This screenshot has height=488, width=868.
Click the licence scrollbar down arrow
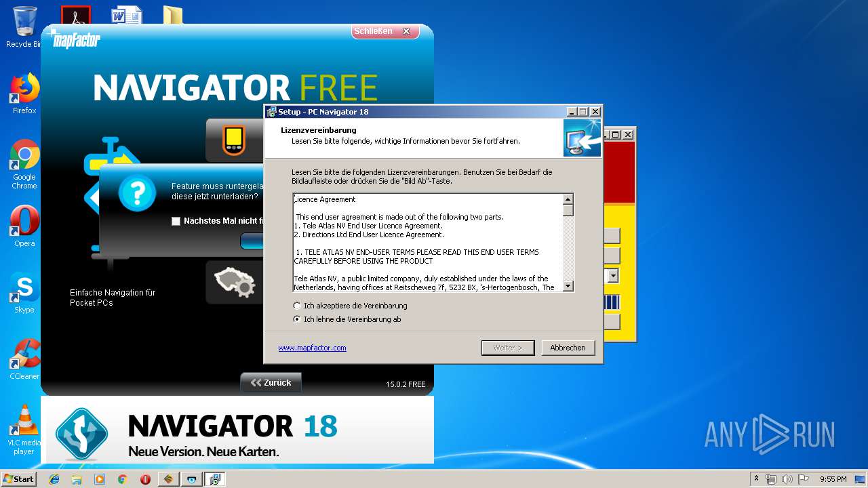pos(568,286)
